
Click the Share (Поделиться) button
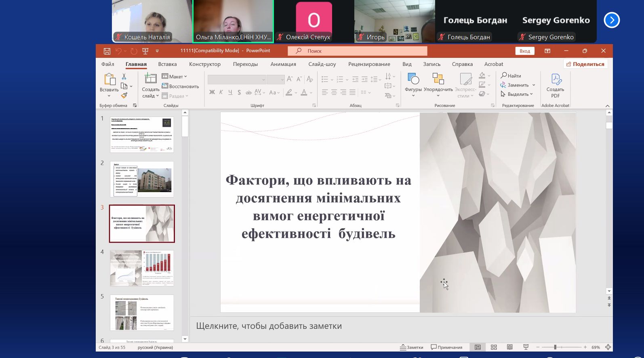tap(585, 64)
